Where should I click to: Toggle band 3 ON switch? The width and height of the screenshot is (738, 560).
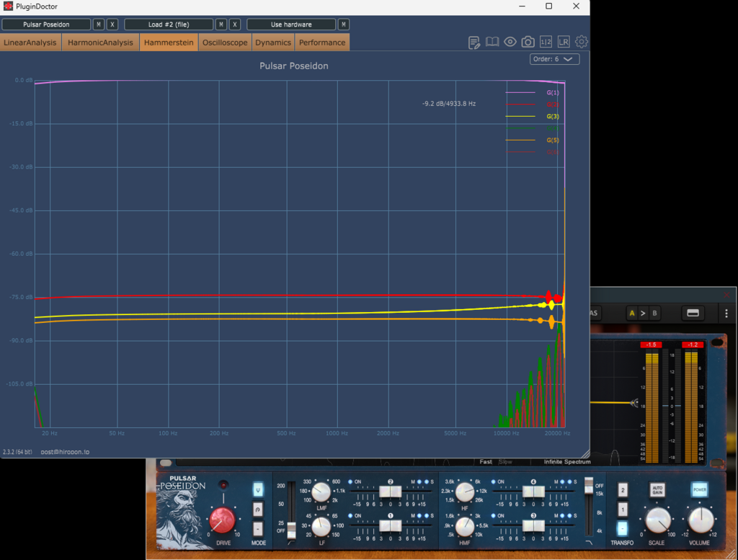tap(493, 516)
